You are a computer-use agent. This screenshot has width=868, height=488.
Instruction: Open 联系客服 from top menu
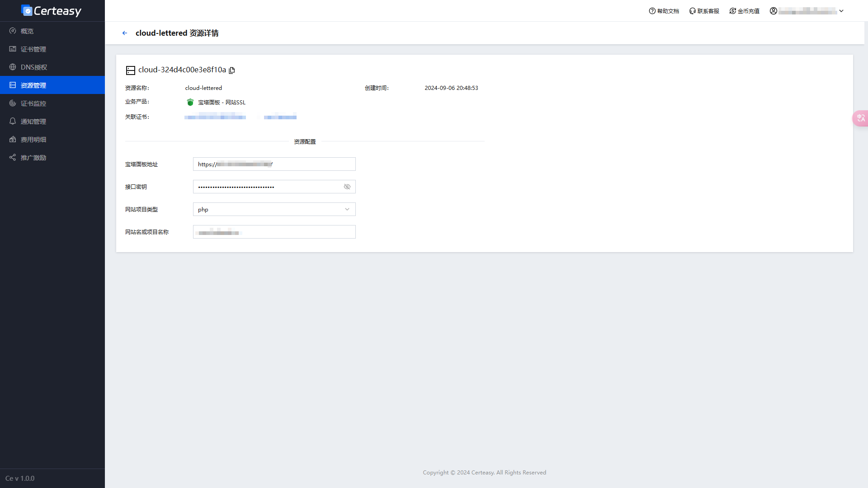pyautogui.click(x=704, y=11)
